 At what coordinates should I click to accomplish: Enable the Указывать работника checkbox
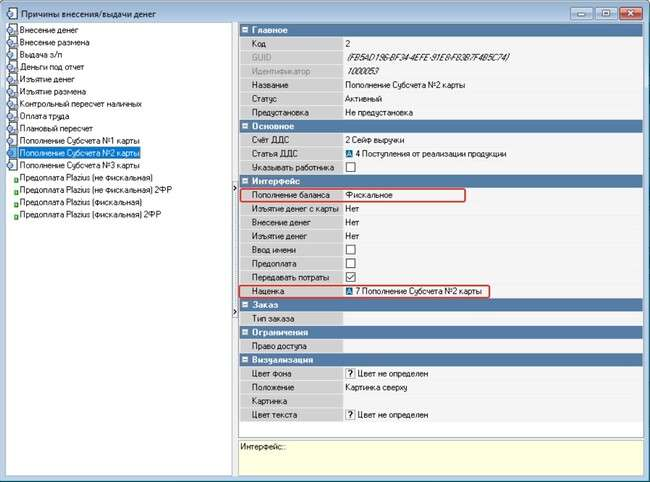(350, 168)
